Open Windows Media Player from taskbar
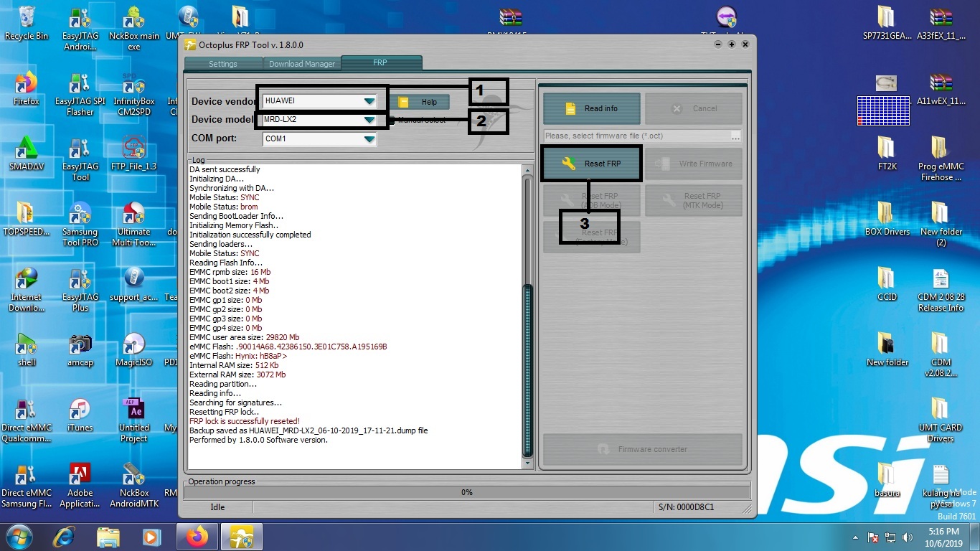This screenshot has width=980, height=551. [x=151, y=537]
